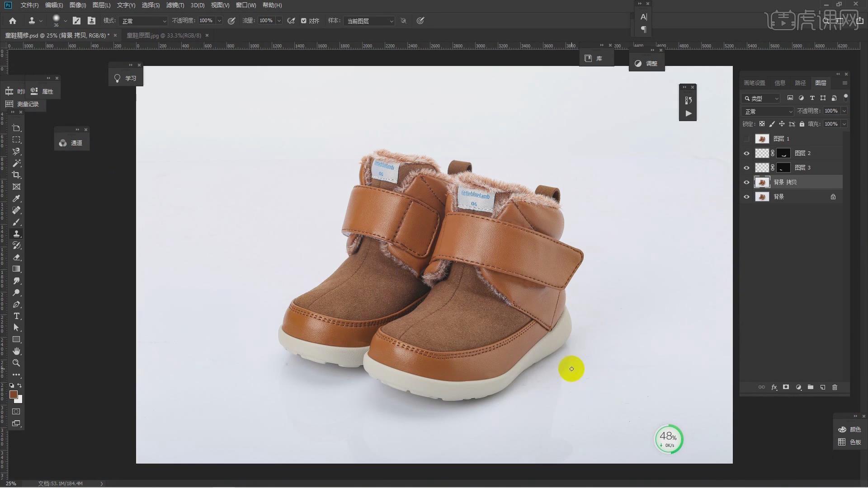
Task: Click the delete layer trash icon
Action: pos(835,387)
